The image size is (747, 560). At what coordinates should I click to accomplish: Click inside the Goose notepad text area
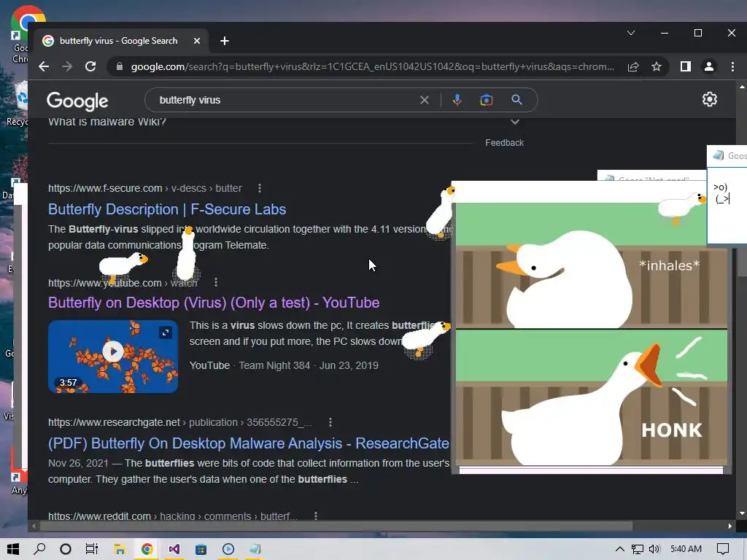727,205
